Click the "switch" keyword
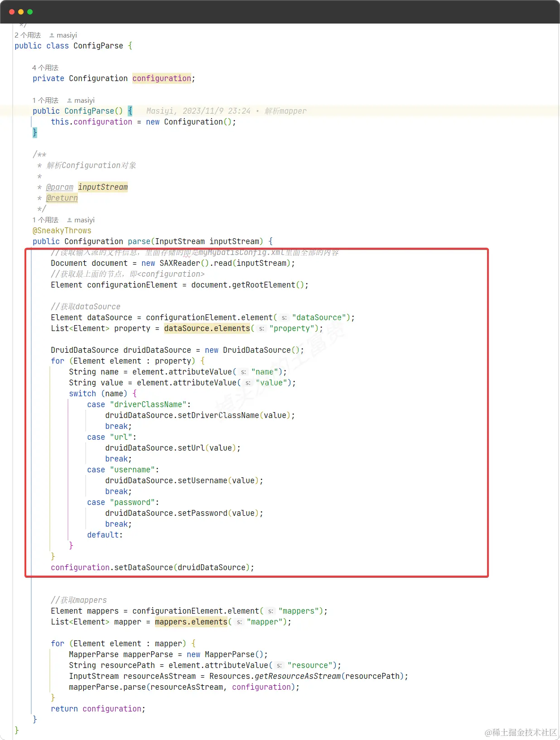The height and width of the screenshot is (740, 560). (x=82, y=394)
